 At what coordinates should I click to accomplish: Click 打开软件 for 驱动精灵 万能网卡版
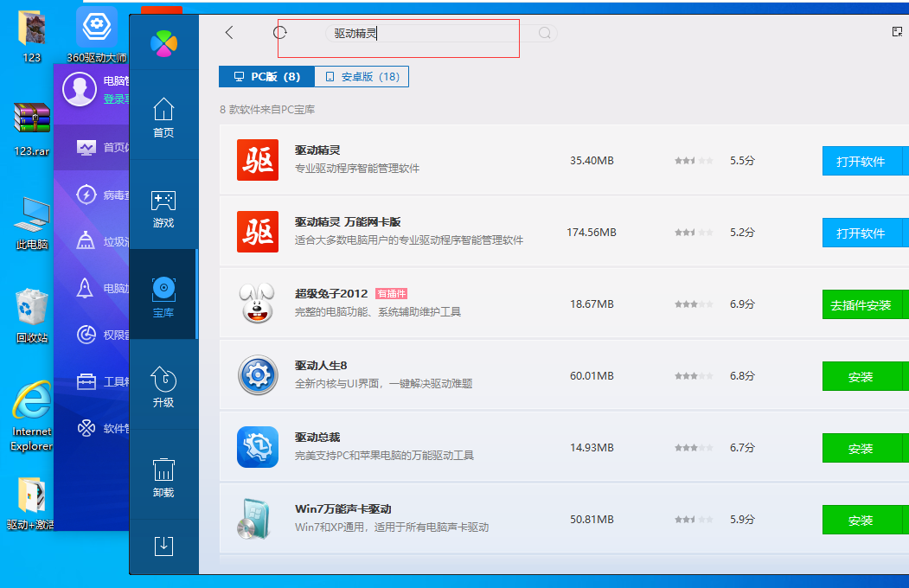[x=861, y=233]
